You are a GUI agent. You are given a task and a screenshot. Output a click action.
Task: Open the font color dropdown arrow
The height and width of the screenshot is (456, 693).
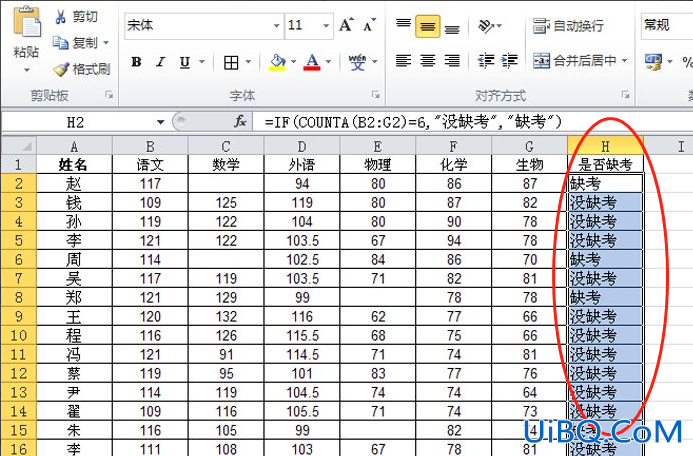point(328,62)
